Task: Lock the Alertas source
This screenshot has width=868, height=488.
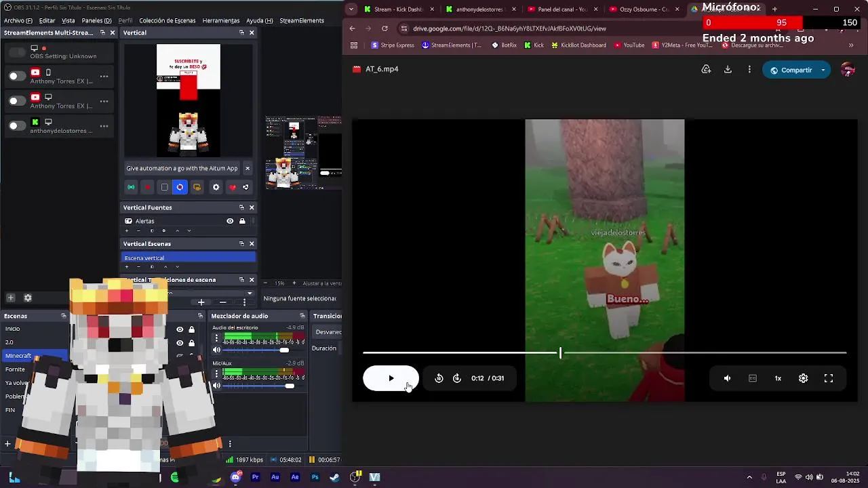Action: click(242, 221)
